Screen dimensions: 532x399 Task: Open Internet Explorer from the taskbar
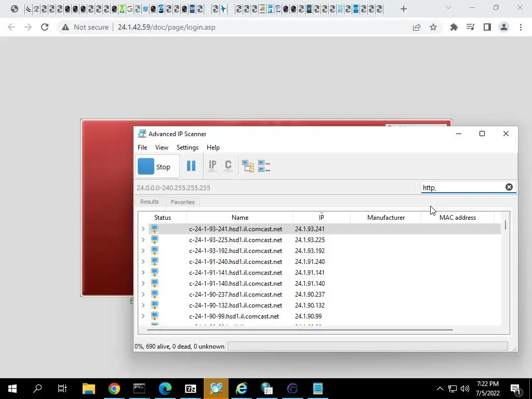tap(241, 389)
